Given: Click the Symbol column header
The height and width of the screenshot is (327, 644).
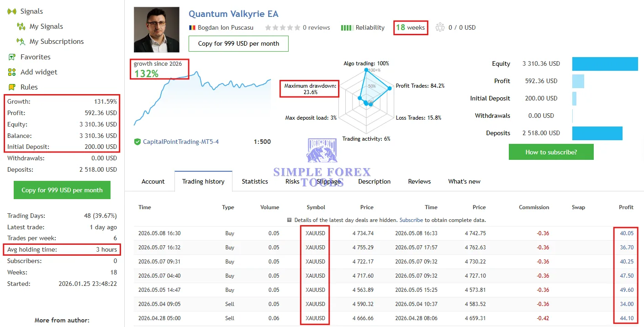Looking at the screenshot, I should tap(316, 207).
